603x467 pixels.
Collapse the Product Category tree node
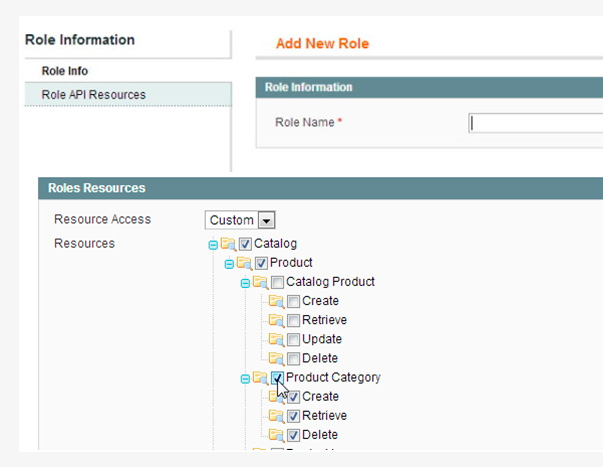point(245,379)
